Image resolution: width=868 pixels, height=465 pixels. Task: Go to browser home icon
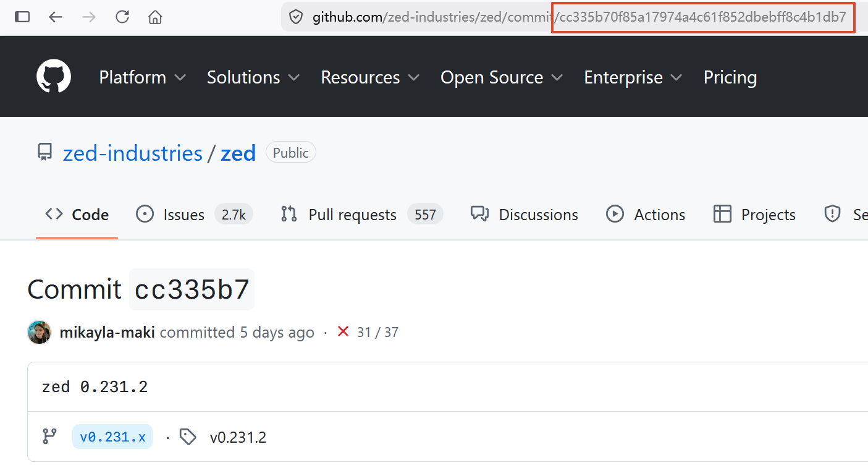click(155, 17)
